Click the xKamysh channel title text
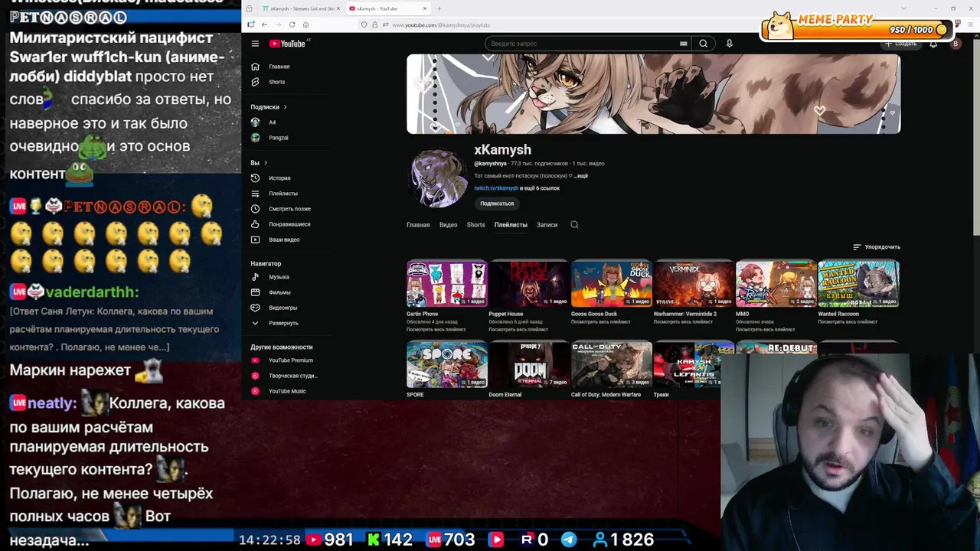 (x=502, y=150)
